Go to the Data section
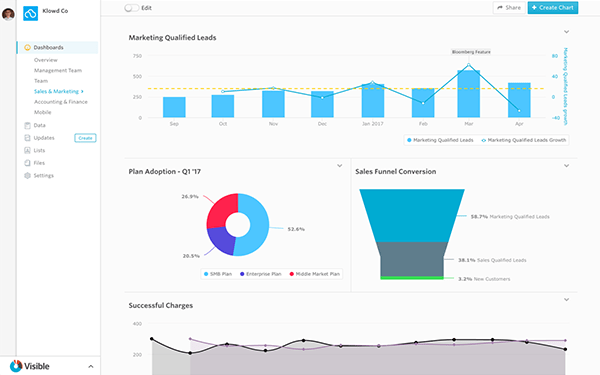 pyautogui.click(x=39, y=125)
